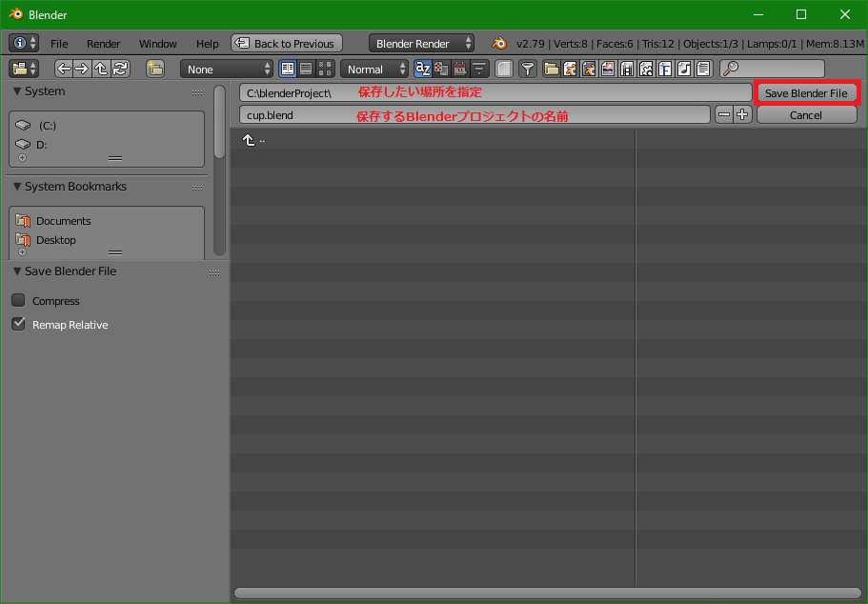Image resolution: width=868 pixels, height=604 pixels.
Task: Switch to long list display mode
Action: tap(306, 70)
